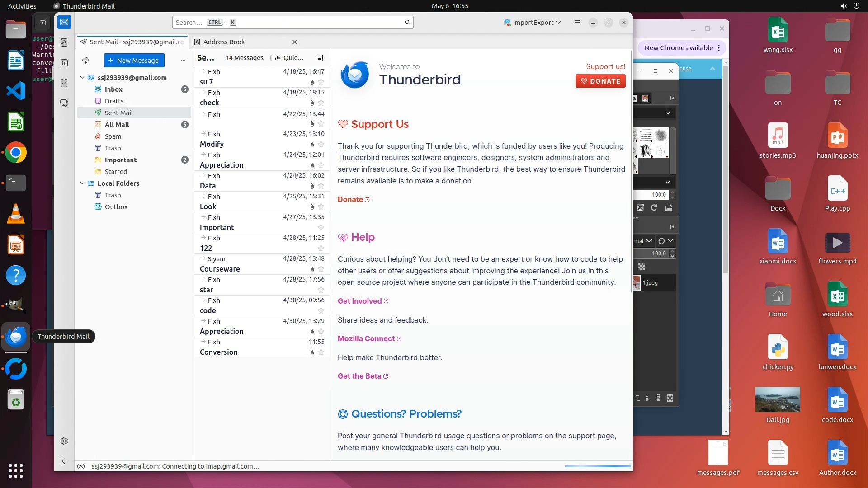Collapse the spaces toolbar with arrow icon
The height and width of the screenshot is (488, 868).
pos(64,461)
